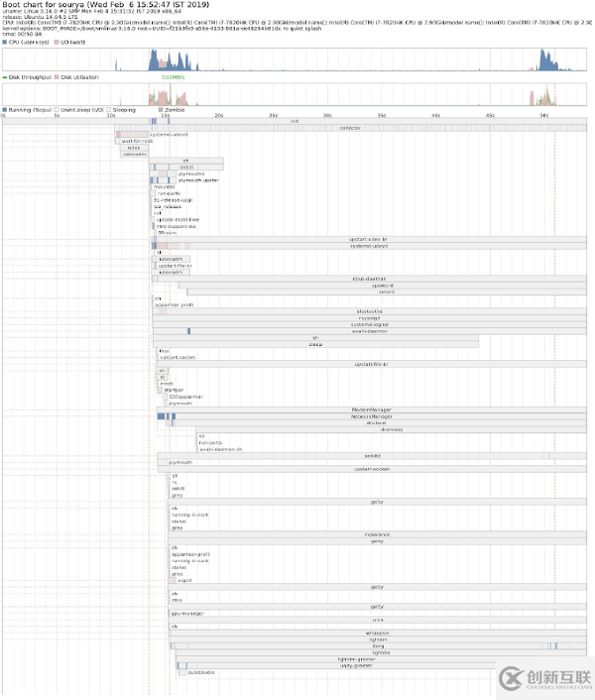
Task: Click the kernel options line
Action: 162,28
